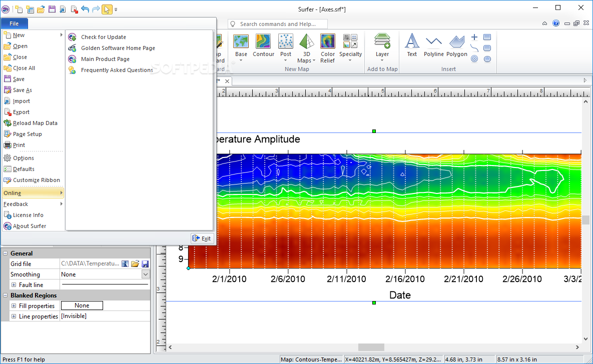593x364 pixels.
Task: Insert a Text object
Action: point(412,45)
